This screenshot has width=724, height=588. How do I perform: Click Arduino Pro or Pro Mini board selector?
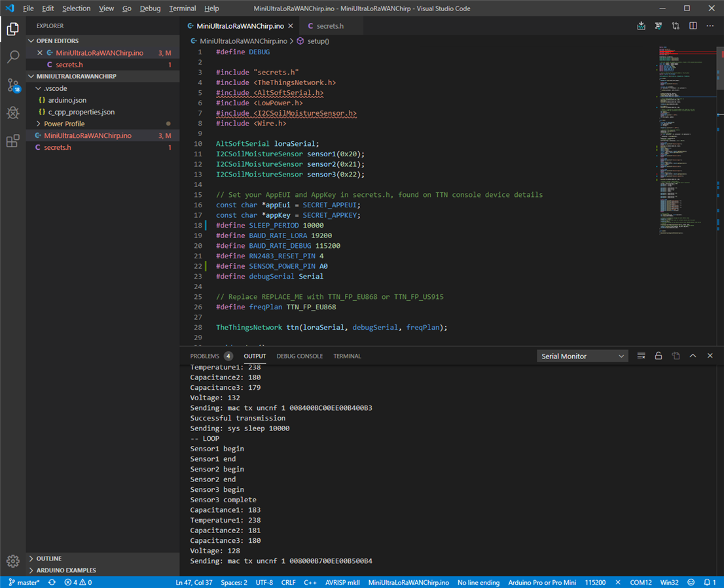(x=541, y=582)
